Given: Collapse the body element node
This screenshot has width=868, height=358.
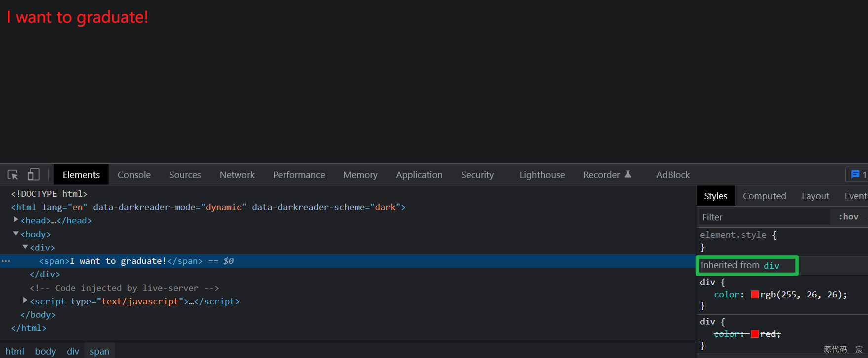Looking at the screenshot, I should coord(16,234).
